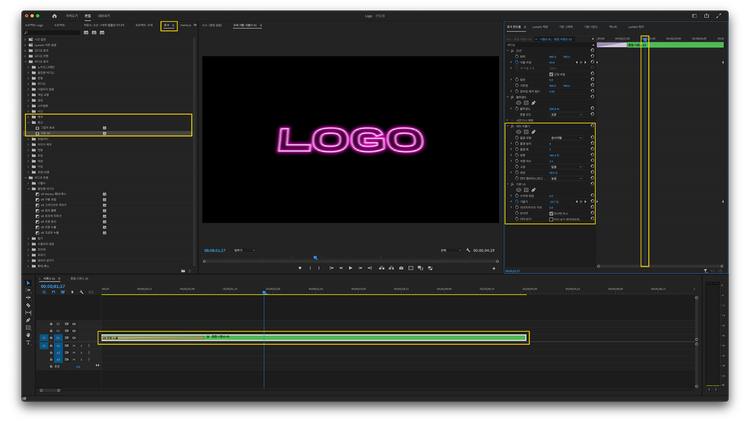
Task: Click the Lift button in Program monitor
Action: click(x=381, y=268)
